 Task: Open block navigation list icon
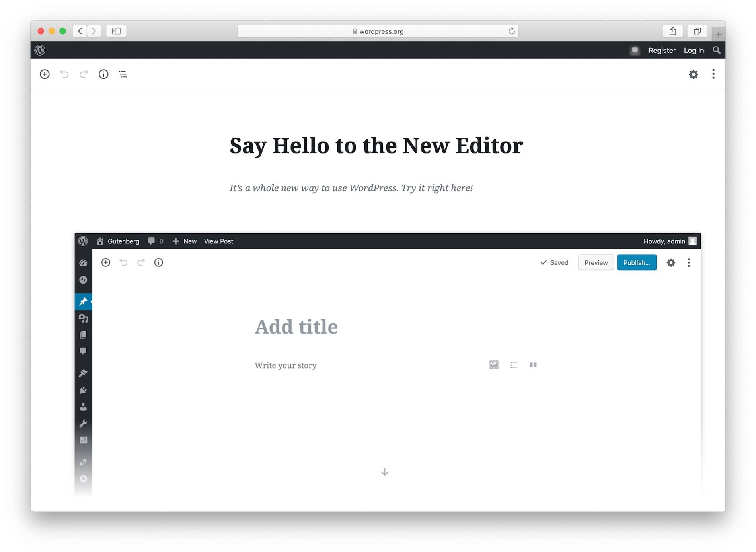click(x=123, y=74)
